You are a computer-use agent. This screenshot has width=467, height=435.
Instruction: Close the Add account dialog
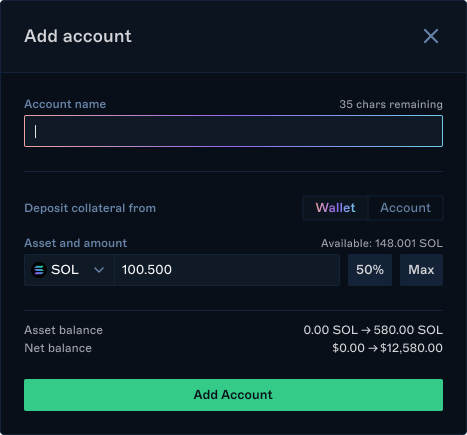(x=431, y=36)
